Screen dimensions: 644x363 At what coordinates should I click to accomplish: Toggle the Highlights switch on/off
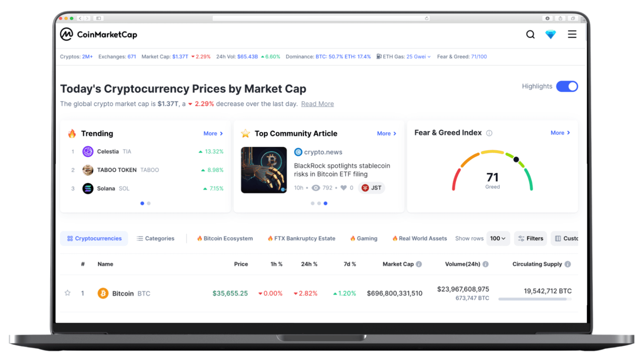click(x=567, y=87)
